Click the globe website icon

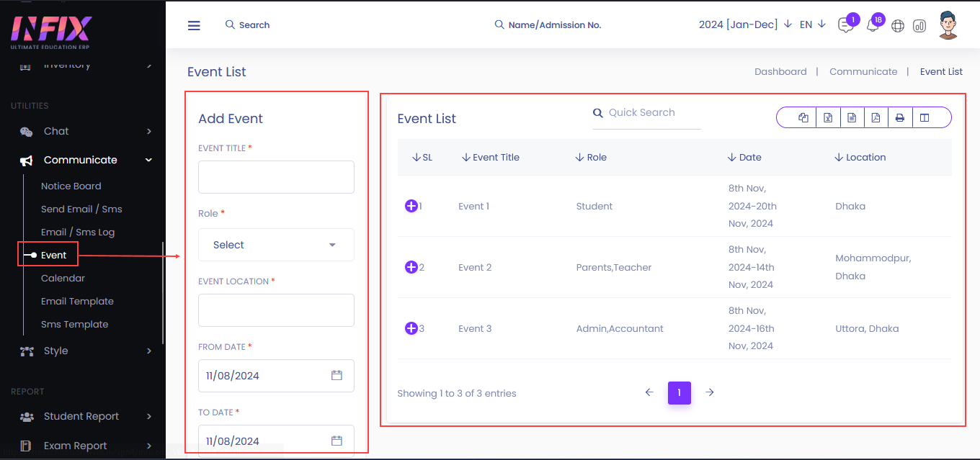point(898,26)
